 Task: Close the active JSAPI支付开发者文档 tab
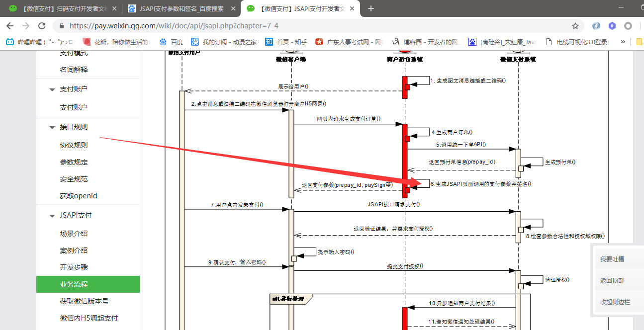352,8
